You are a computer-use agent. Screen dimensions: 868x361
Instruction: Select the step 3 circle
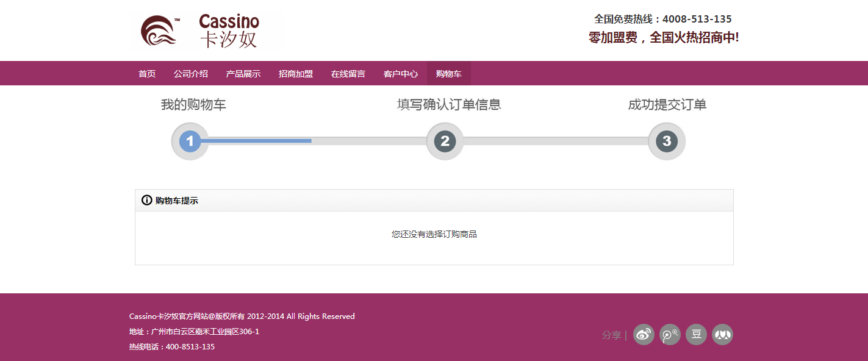[666, 141]
